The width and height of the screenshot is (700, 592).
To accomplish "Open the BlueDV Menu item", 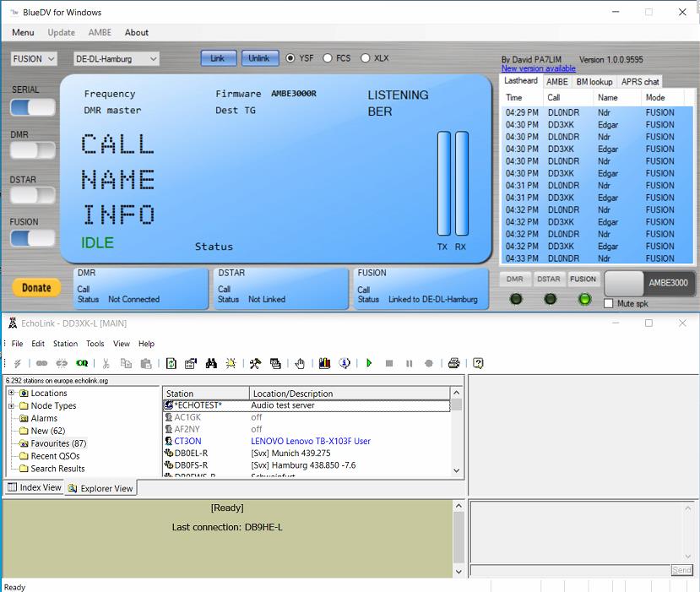I will click(x=23, y=33).
